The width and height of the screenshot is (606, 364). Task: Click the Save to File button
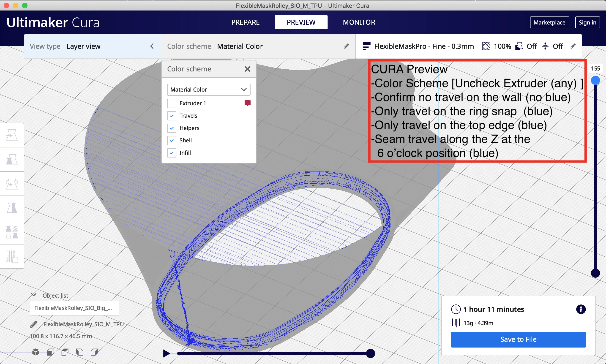pyautogui.click(x=518, y=340)
